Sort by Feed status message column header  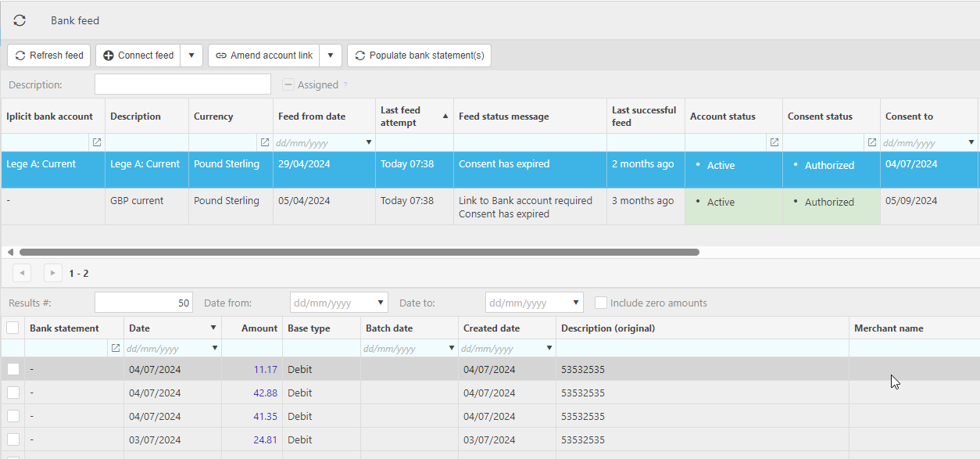tap(530, 117)
